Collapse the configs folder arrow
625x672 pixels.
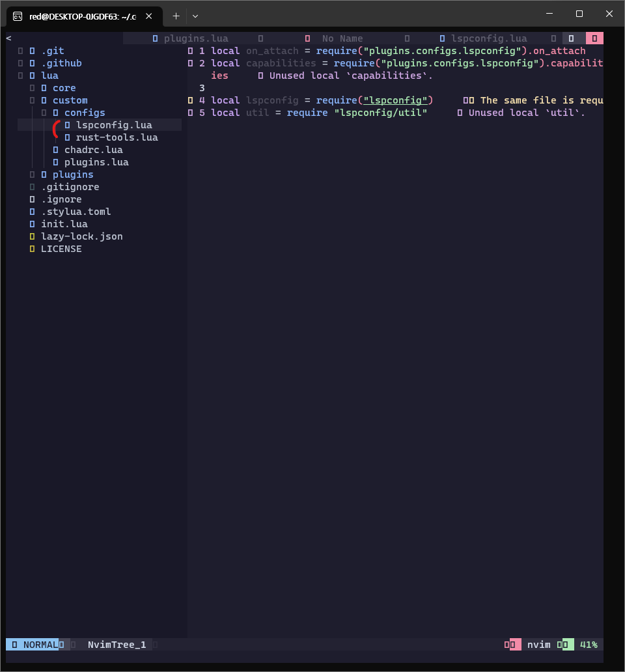[x=44, y=113]
